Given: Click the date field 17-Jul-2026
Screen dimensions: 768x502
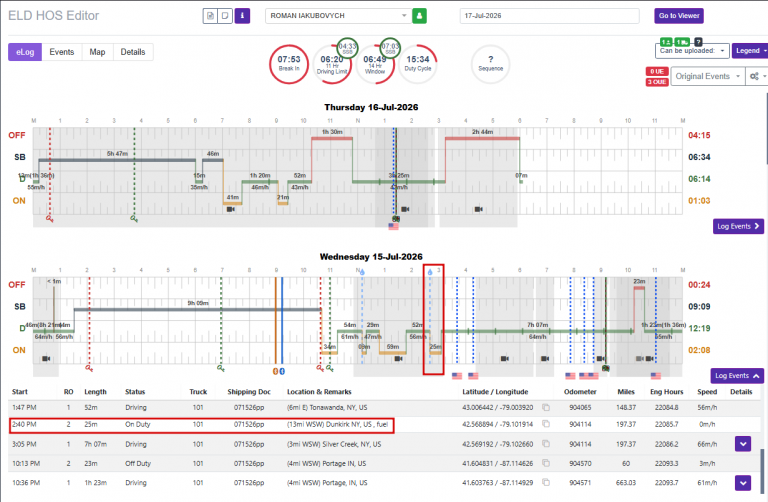Looking at the screenshot, I should pyautogui.click(x=549, y=16).
